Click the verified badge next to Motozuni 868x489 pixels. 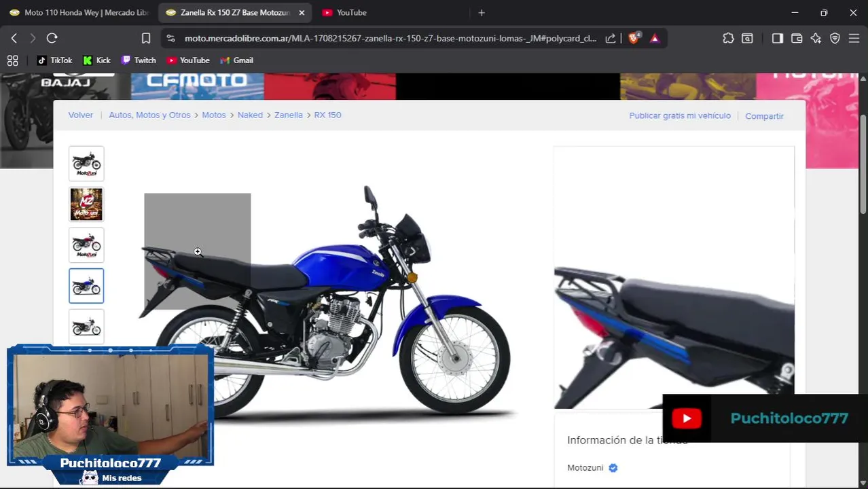(613, 467)
